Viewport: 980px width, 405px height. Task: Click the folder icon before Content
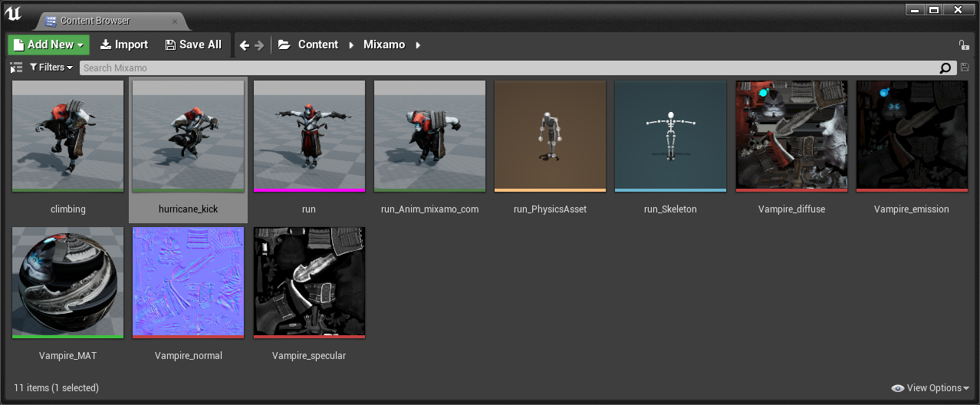pyautogui.click(x=284, y=44)
